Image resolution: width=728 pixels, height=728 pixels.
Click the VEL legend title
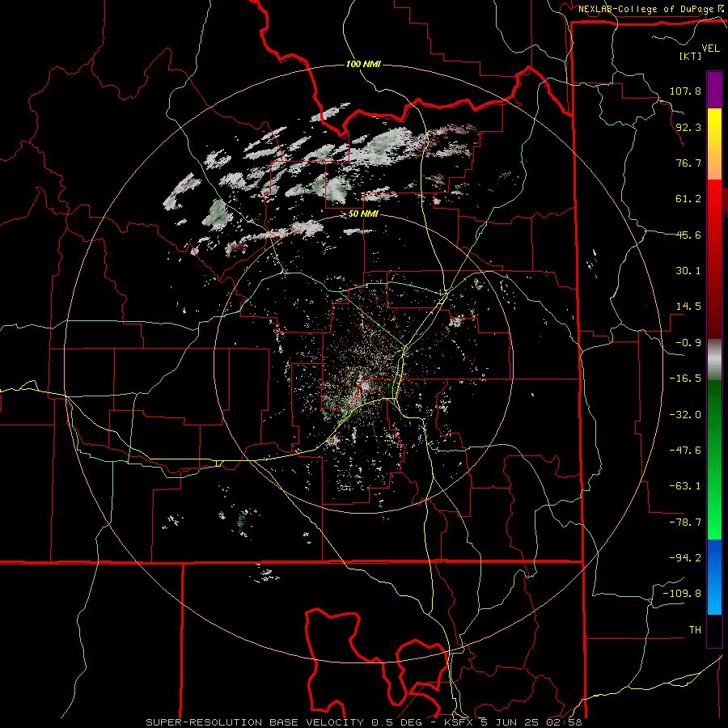point(710,49)
